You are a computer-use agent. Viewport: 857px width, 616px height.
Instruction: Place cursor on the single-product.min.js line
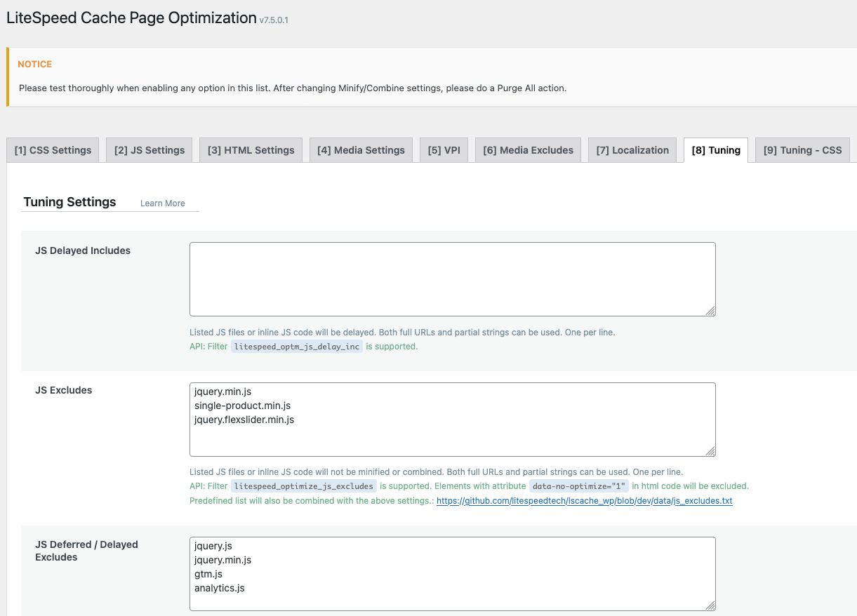click(242, 406)
